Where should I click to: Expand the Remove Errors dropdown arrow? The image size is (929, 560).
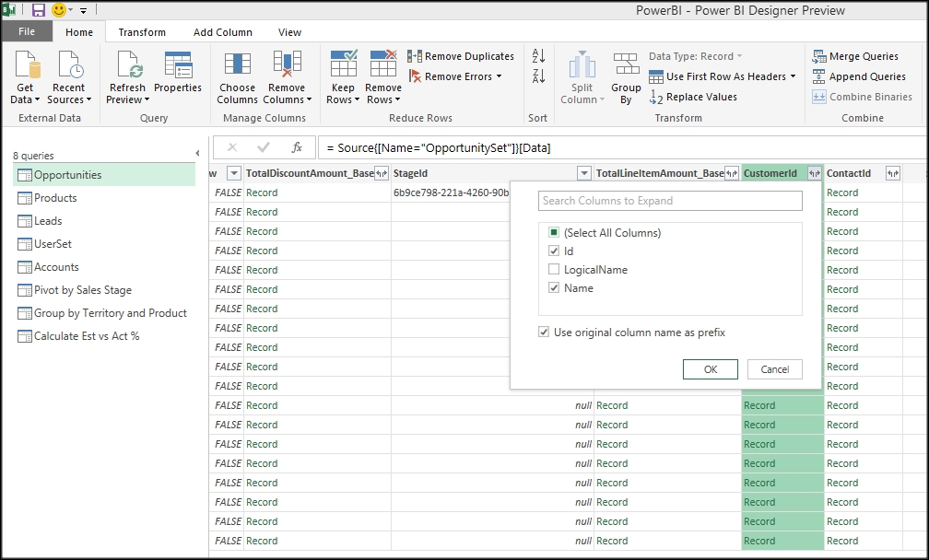500,76
